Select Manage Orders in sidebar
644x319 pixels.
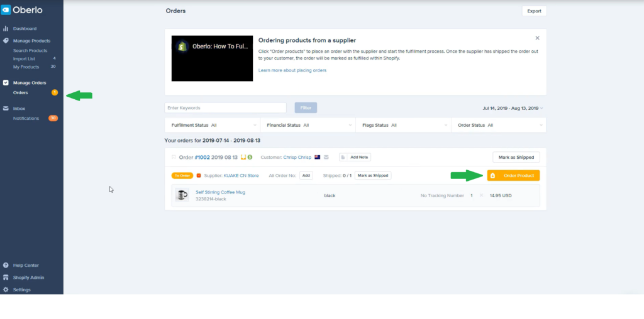coord(30,83)
